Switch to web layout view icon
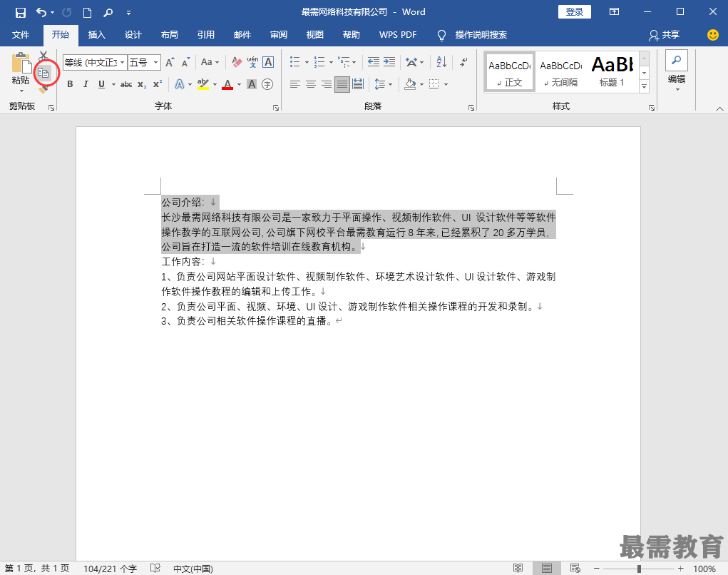Viewport: 728px width, 575px height. 575,568
